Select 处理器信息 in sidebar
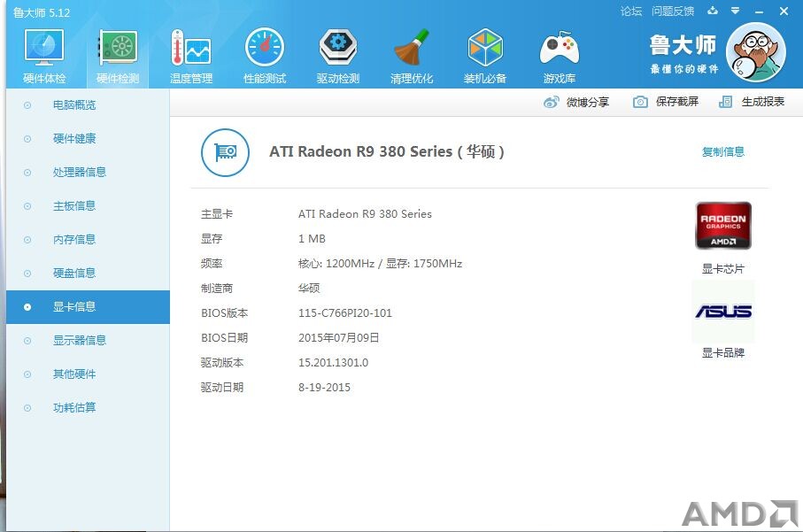 tap(88, 172)
